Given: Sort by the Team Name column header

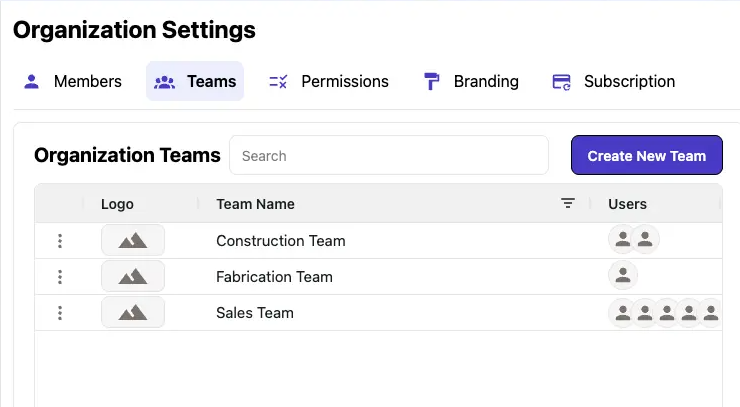Looking at the screenshot, I should coord(255,204).
